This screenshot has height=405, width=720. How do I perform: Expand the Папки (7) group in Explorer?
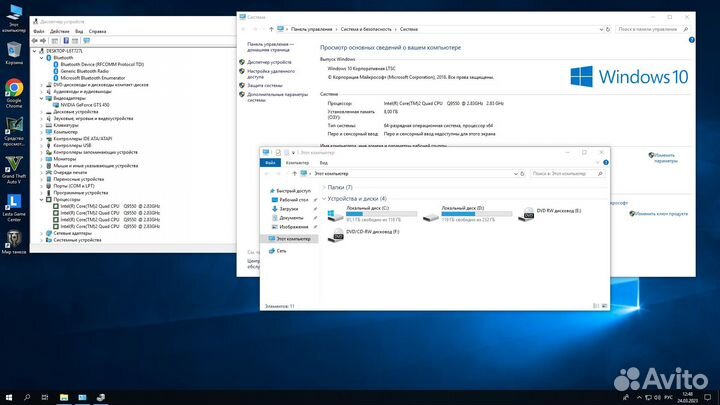[324, 187]
